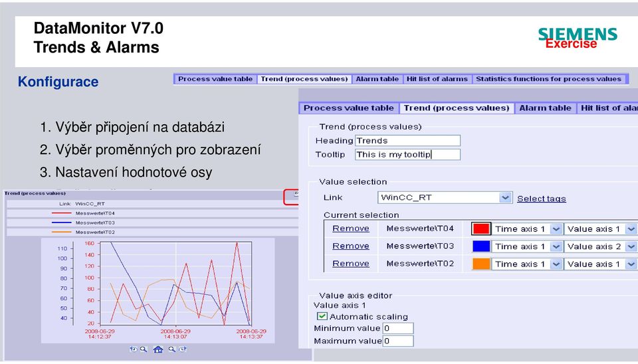Select Trend (process values) tab in enlarged configuration panel

click(x=457, y=108)
